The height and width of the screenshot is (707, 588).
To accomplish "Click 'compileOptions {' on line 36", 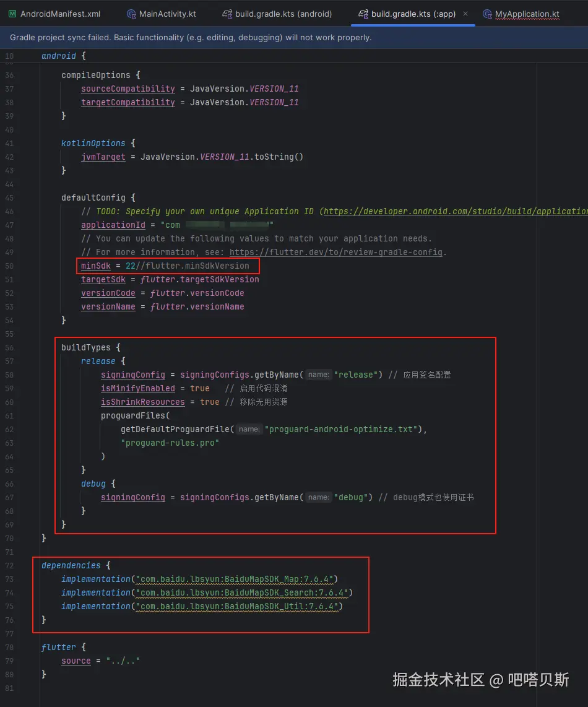I will [x=101, y=75].
